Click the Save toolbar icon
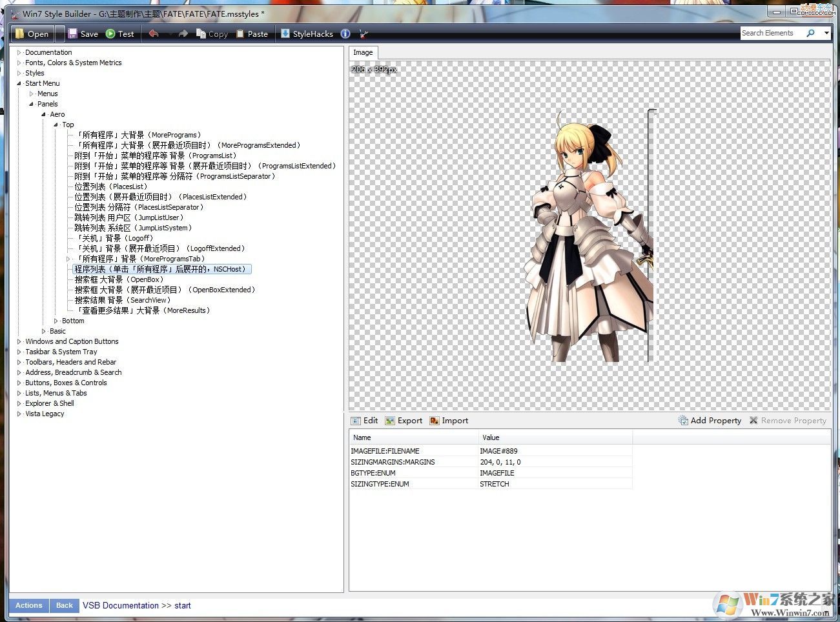 click(73, 34)
